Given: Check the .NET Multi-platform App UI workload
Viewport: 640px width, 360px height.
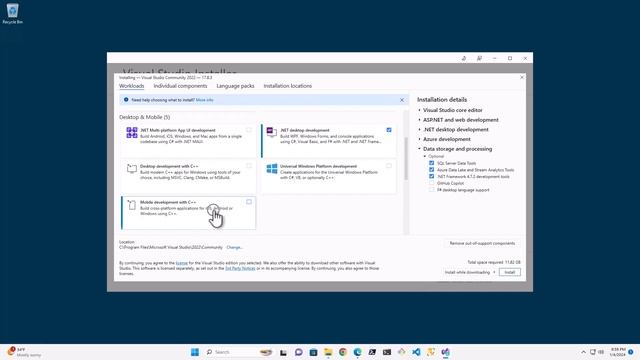Looking at the screenshot, I should pyautogui.click(x=249, y=130).
